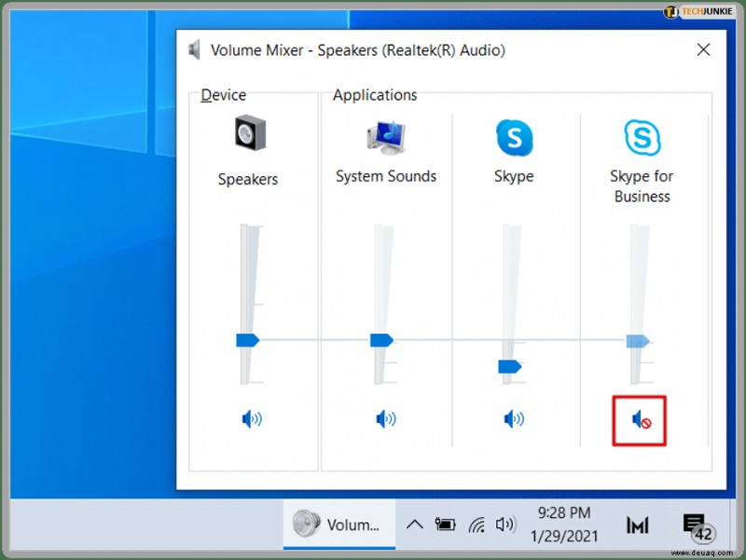Click the battery tray icon

pos(445,525)
